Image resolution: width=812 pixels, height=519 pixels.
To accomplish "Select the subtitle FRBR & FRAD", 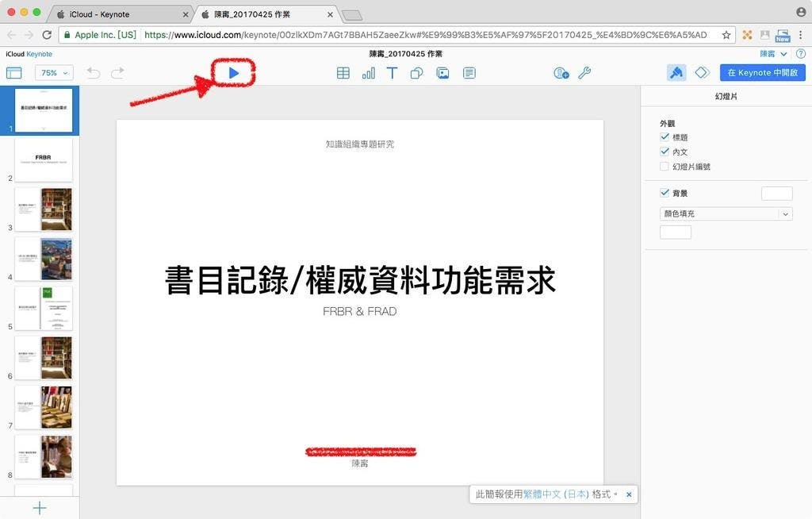I will tap(360, 311).
